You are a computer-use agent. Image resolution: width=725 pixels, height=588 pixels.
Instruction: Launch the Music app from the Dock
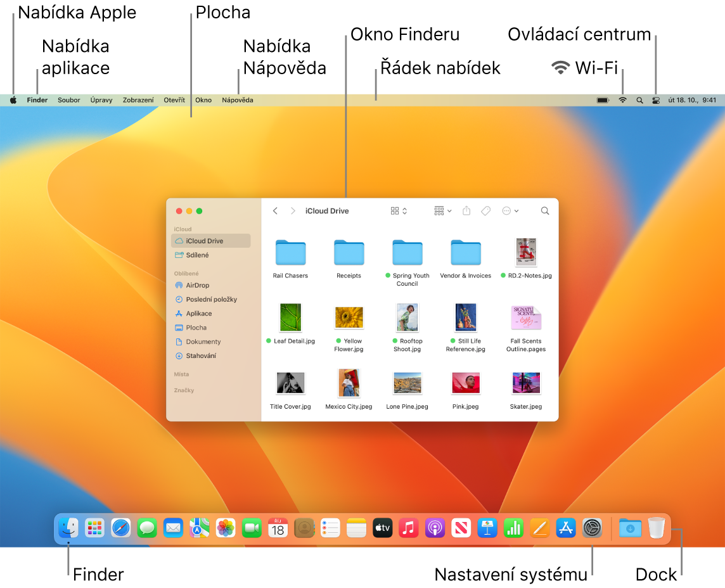point(408,529)
